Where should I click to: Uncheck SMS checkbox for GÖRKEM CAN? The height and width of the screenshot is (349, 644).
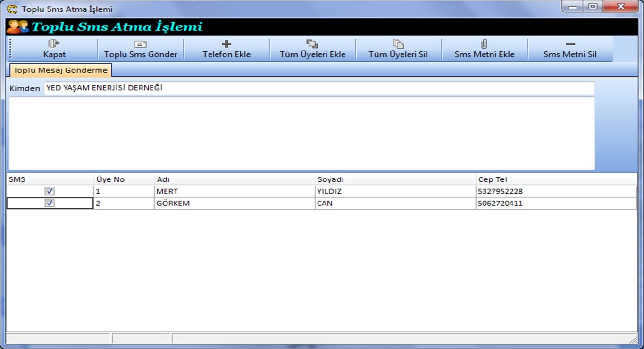[50, 203]
